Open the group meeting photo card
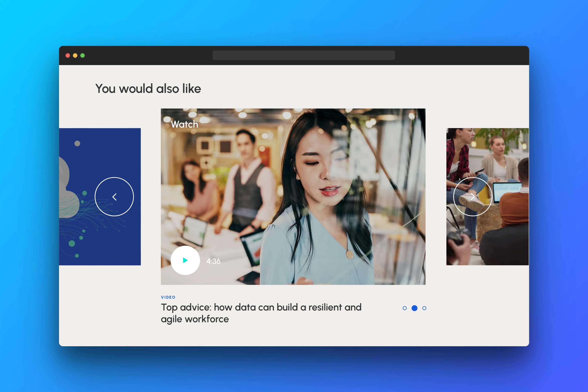Screen dimensions: 588x392 pos(487,197)
